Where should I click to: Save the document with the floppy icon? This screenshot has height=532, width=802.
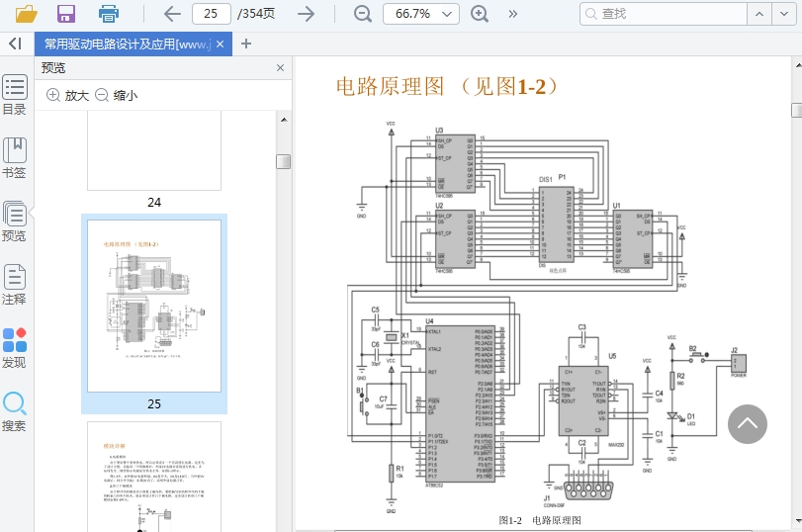(66, 14)
